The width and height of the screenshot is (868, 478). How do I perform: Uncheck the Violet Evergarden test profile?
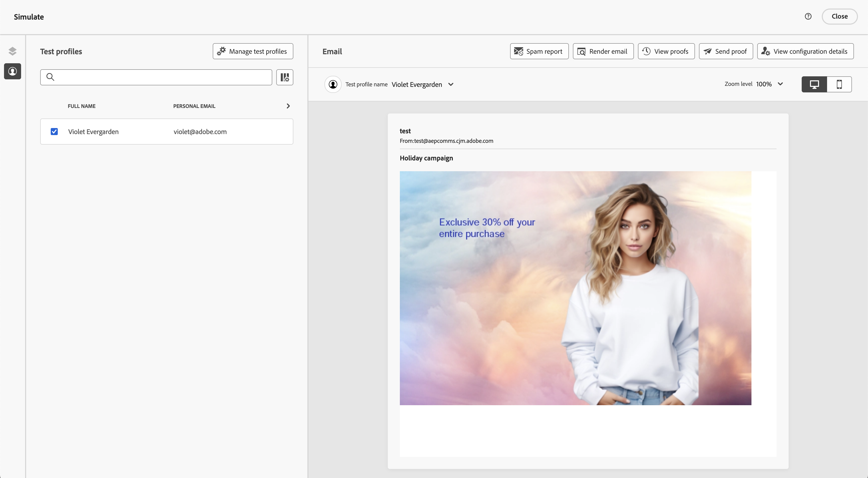(54, 131)
